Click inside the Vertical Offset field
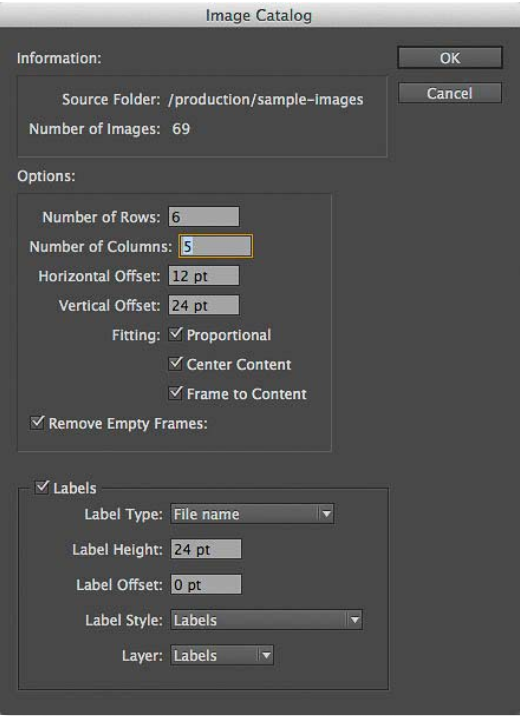This screenshot has height=716, width=520. point(204,305)
